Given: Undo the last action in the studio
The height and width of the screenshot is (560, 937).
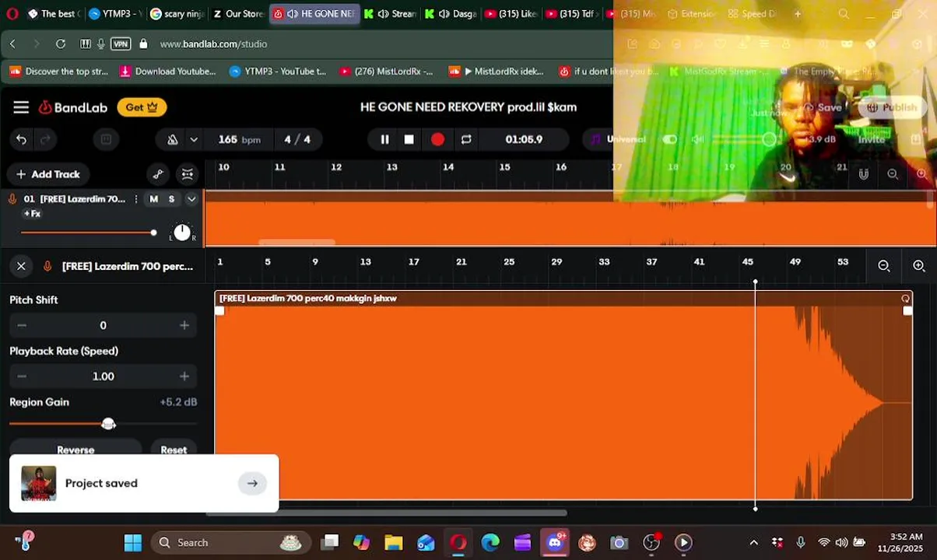Looking at the screenshot, I should [x=21, y=139].
